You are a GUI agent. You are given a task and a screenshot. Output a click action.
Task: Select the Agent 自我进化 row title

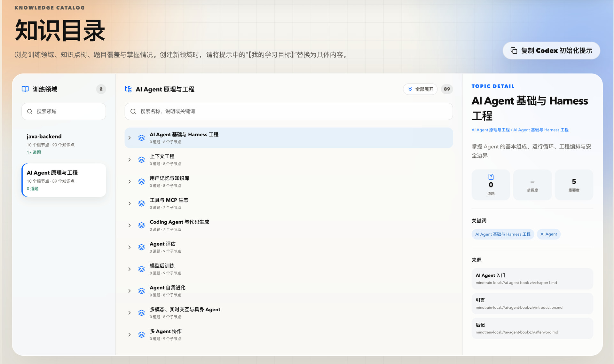[x=168, y=288]
